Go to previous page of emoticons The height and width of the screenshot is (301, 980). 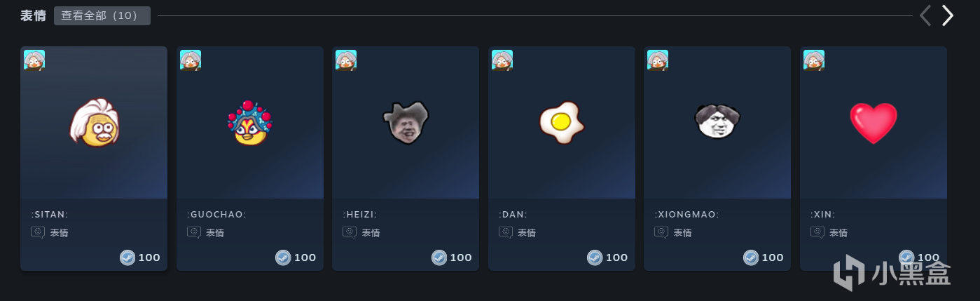coord(925,15)
